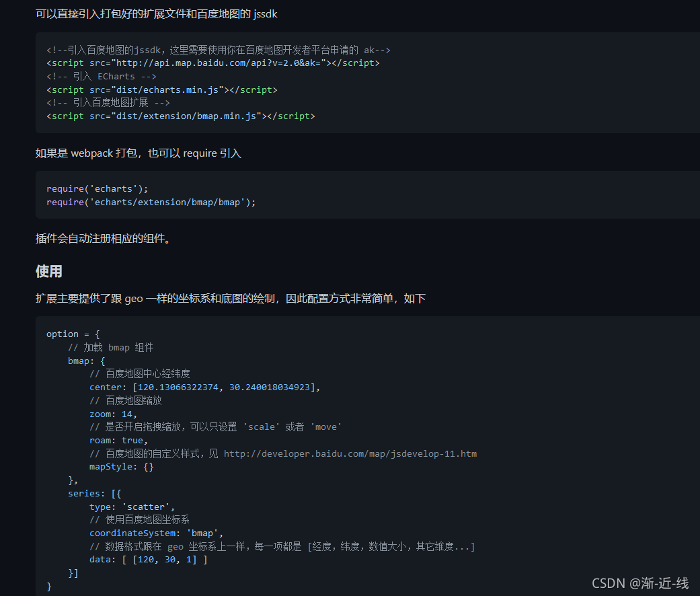Click the comment '// 加载 bmap 组件'
This screenshot has width=700, height=596.
point(111,347)
